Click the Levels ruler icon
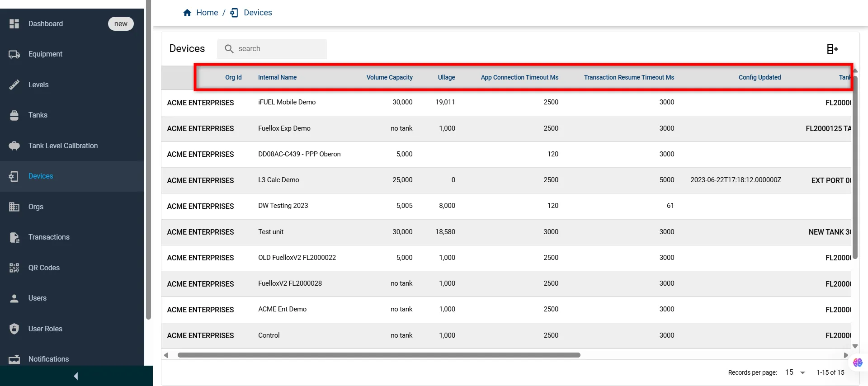 point(14,85)
